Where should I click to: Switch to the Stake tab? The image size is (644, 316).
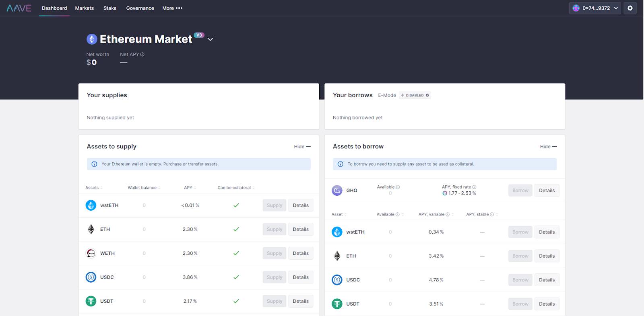(x=110, y=8)
